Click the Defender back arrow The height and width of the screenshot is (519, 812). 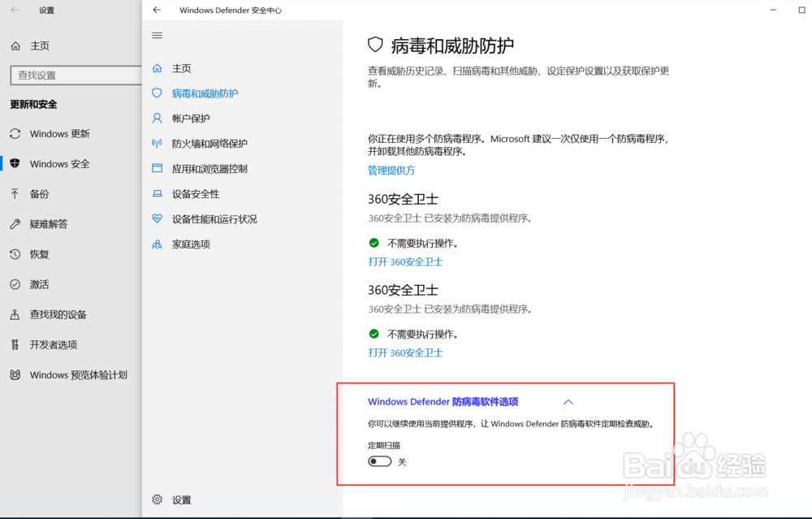point(157,10)
